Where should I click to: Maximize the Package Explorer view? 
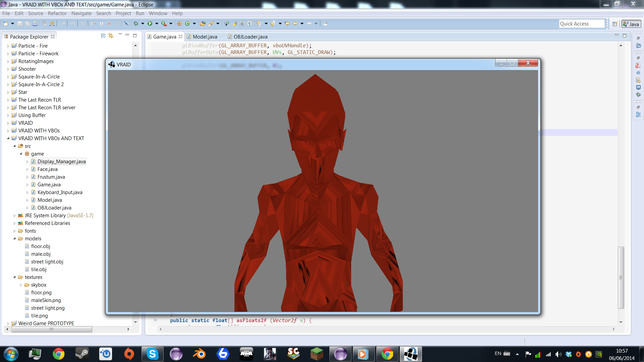pyautogui.click(x=135, y=35)
